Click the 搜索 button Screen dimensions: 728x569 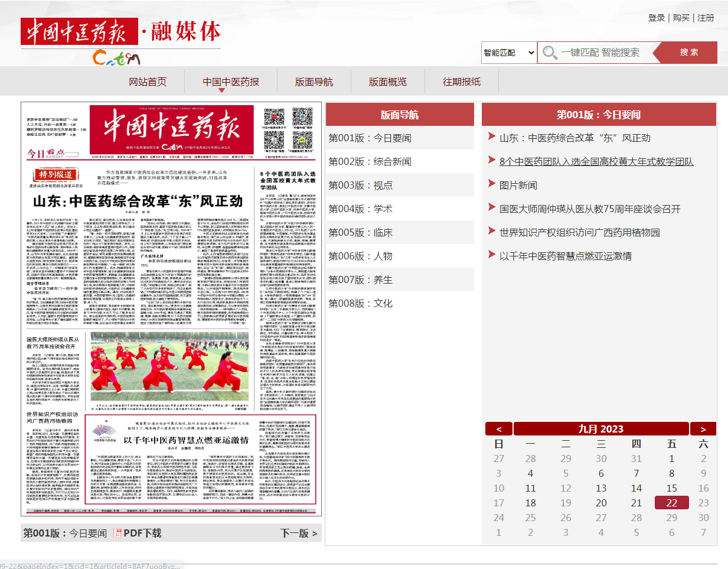pyautogui.click(x=689, y=53)
